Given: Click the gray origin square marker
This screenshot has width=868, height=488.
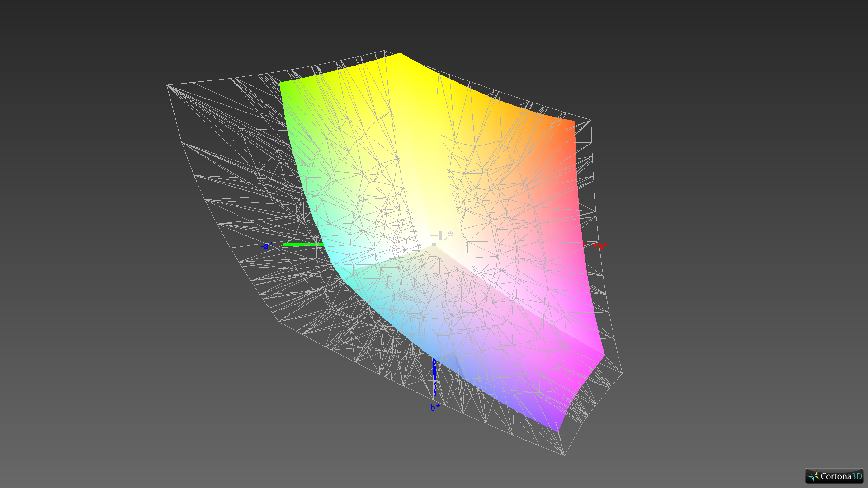Looking at the screenshot, I should click(434, 244).
